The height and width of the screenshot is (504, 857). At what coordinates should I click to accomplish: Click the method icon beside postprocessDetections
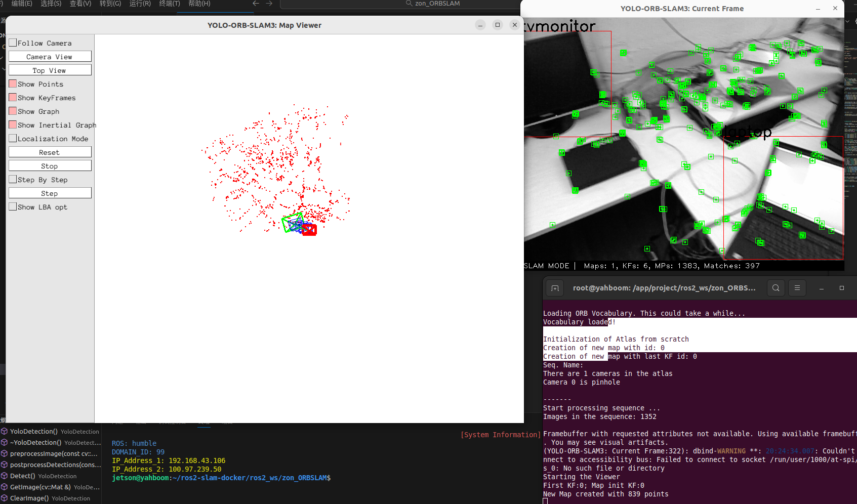coord(4,465)
